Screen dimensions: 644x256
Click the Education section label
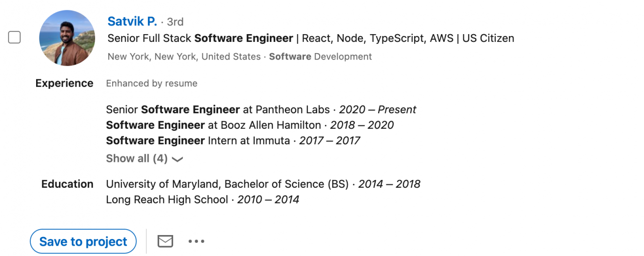[67, 184]
